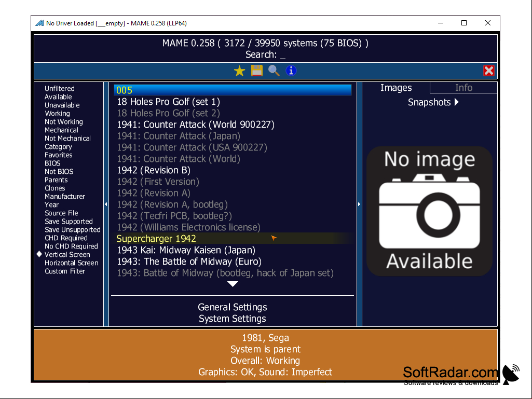Apply the No CHD Required filter
The image size is (532, 399).
[x=71, y=246]
